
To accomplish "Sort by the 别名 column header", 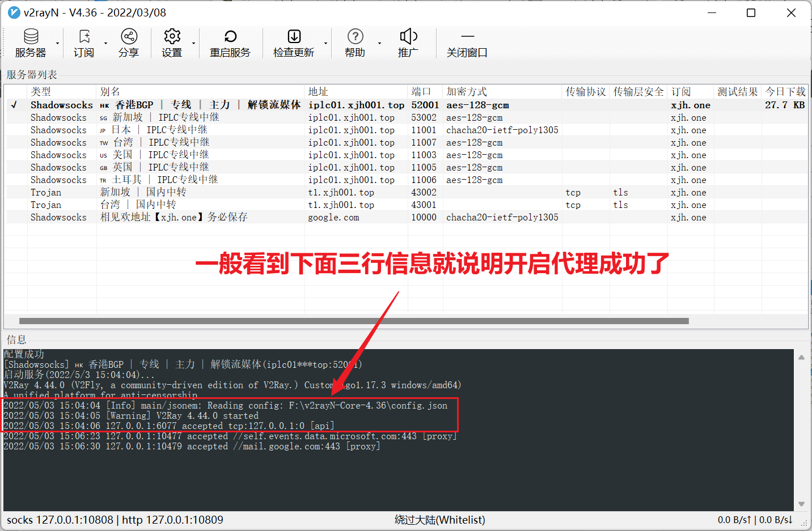I will (200, 92).
